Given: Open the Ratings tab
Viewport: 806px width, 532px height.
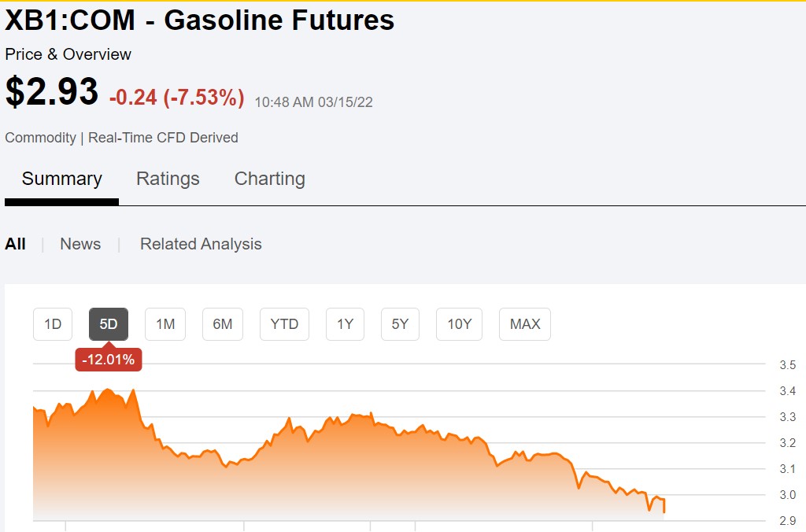Looking at the screenshot, I should point(168,179).
